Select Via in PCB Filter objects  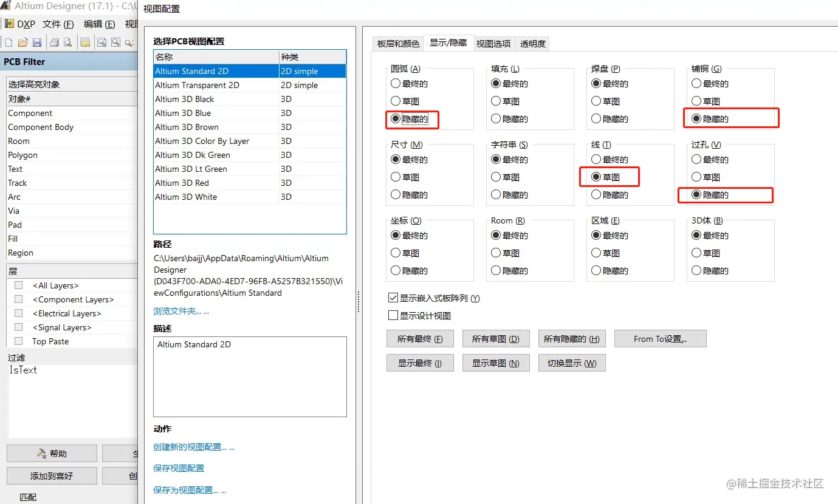tap(72, 211)
